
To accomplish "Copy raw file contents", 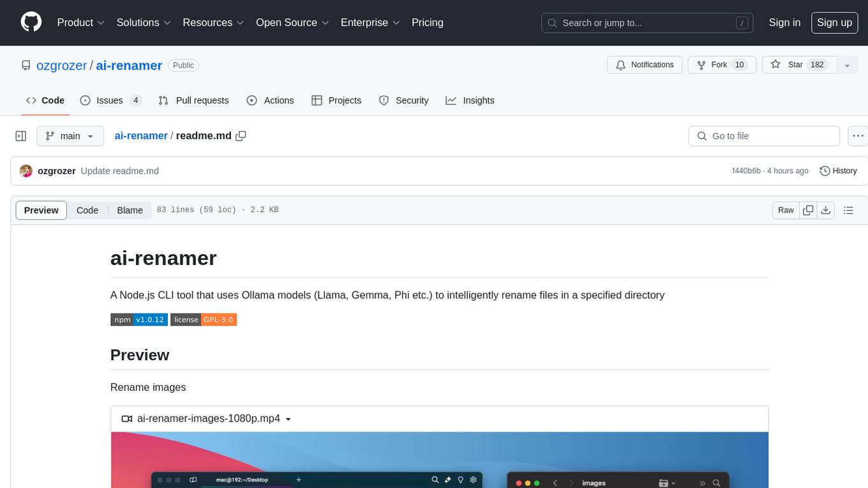I will 808,210.
